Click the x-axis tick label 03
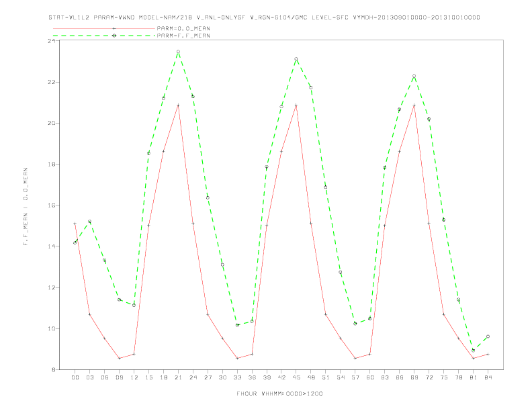 [x=89, y=377]
